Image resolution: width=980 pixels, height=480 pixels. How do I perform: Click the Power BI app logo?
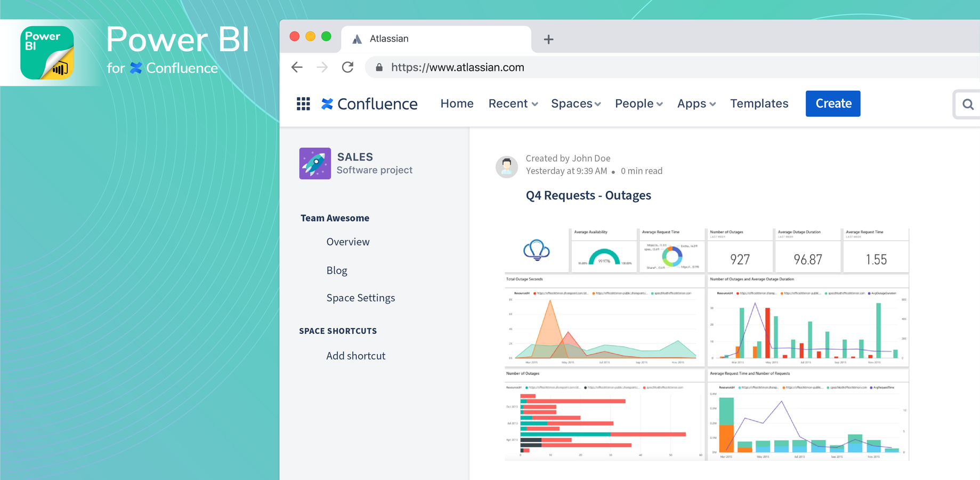pyautogui.click(x=47, y=53)
